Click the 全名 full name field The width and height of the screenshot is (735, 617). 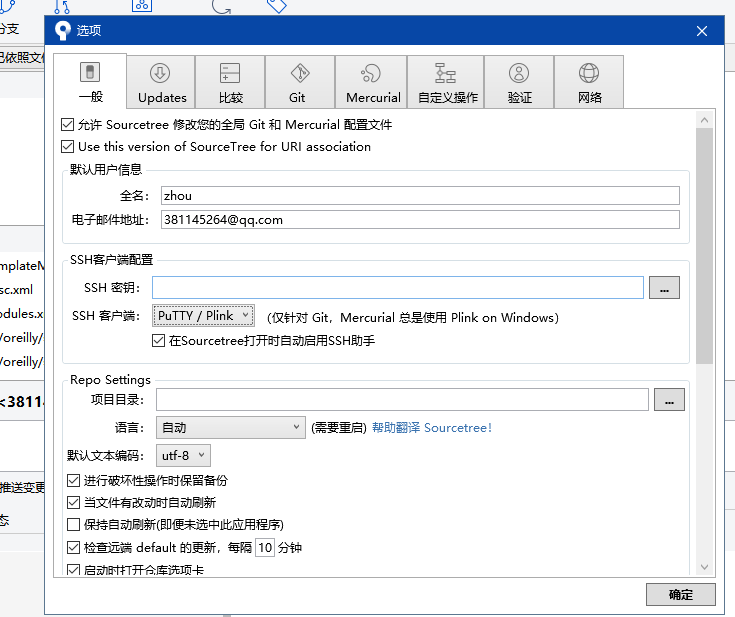[420, 196]
